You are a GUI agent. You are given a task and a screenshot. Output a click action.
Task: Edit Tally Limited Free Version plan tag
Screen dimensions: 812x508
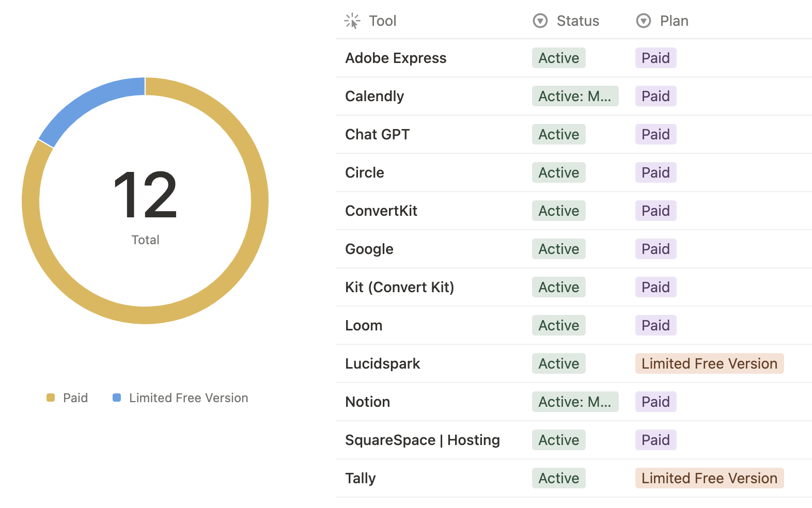click(710, 478)
